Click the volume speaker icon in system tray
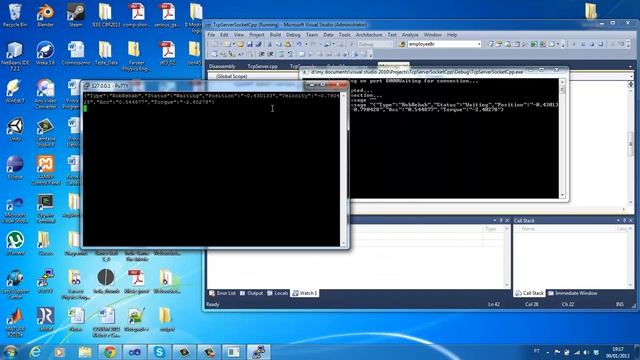Screen dimensions: 640x360 coord(586,352)
